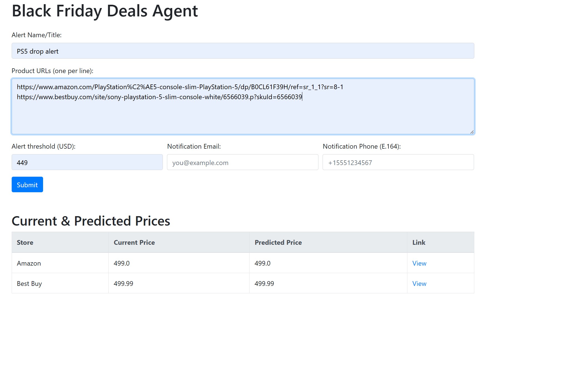Viewport: 561px width, 392px height.
Task: Click the Store column header
Action: click(60, 242)
